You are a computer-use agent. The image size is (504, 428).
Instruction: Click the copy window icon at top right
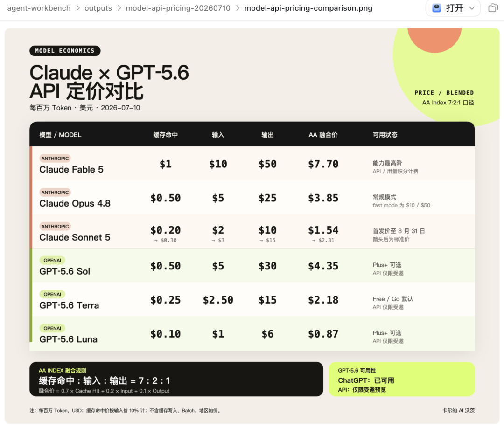[x=493, y=8]
